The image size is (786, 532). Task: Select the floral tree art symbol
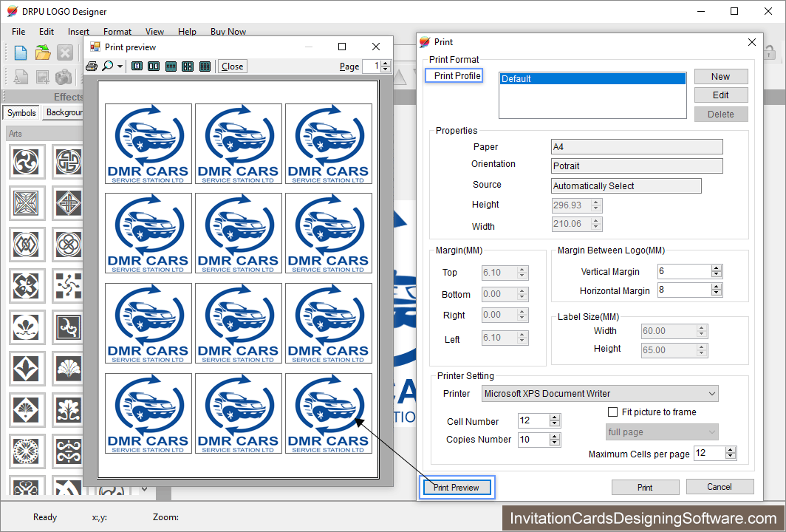pos(68,410)
